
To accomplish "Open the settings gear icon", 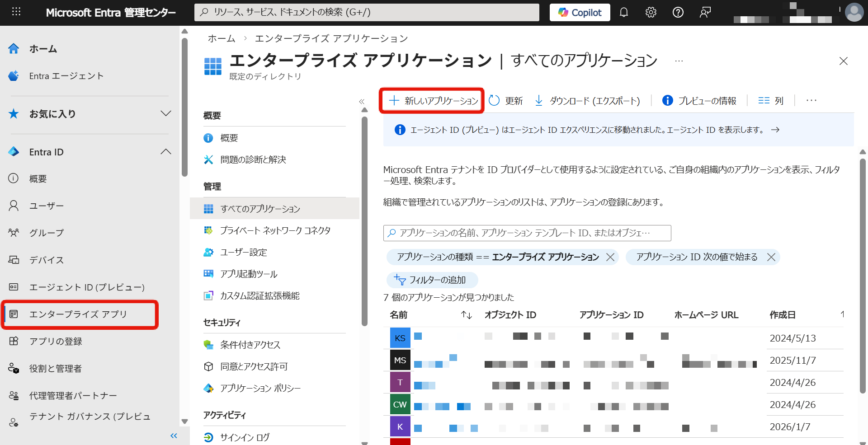I will pyautogui.click(x=651, y=12).
